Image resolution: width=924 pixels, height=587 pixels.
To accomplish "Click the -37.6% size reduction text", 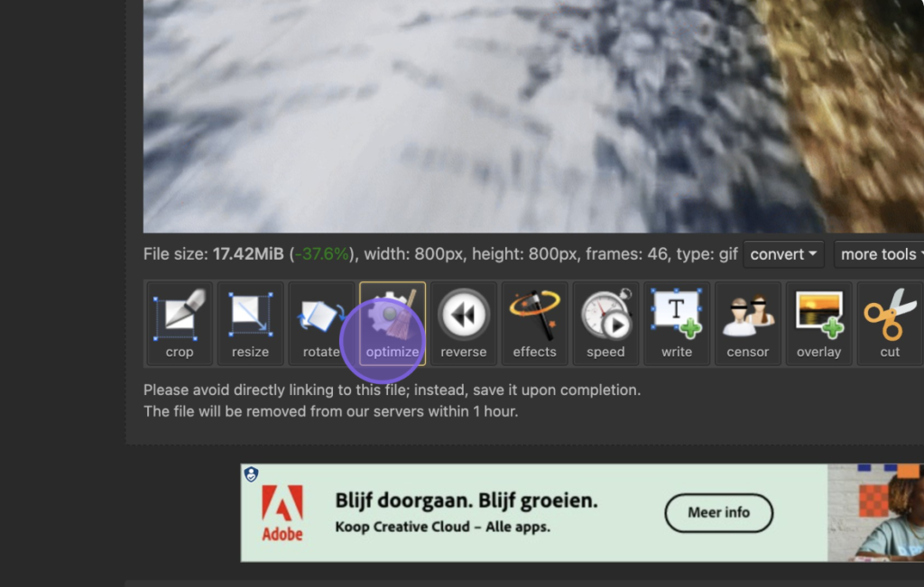I will [x=322, y=254].
